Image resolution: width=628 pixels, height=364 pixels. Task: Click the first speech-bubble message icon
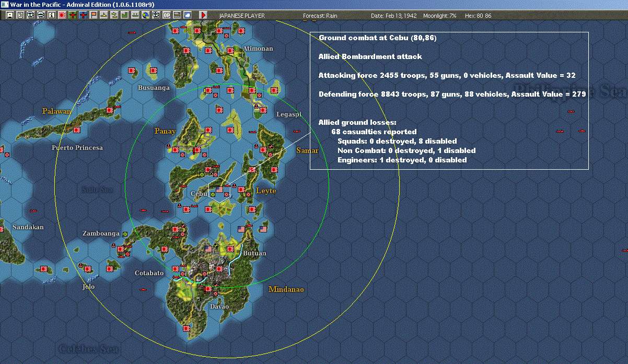click(x=30, y=15)
